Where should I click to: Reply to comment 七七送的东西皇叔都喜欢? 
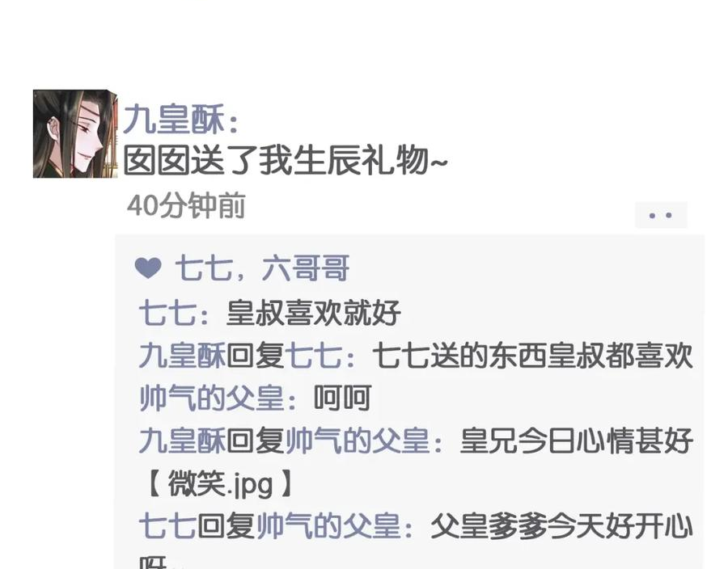coord(532,356)
